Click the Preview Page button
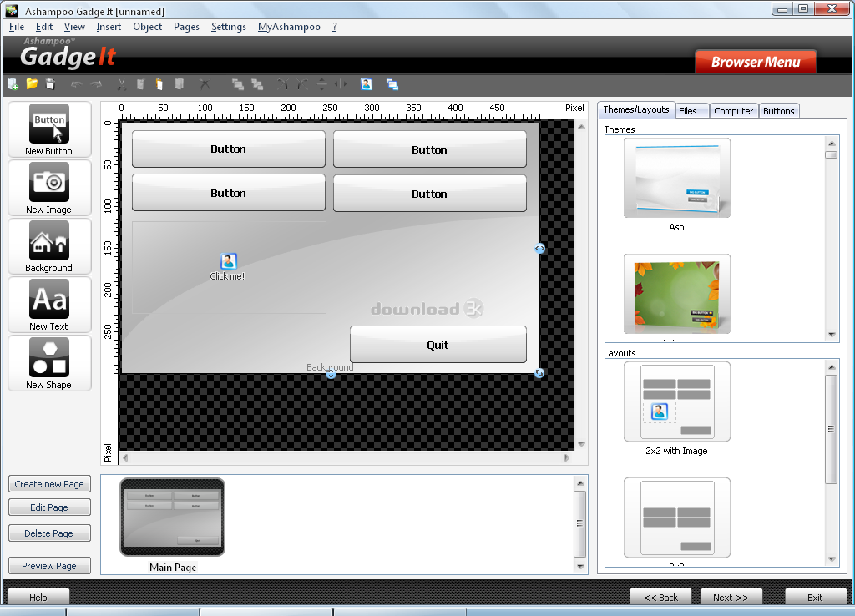The image size is (855, 616). pyautogui.click(x=49, y=566)
